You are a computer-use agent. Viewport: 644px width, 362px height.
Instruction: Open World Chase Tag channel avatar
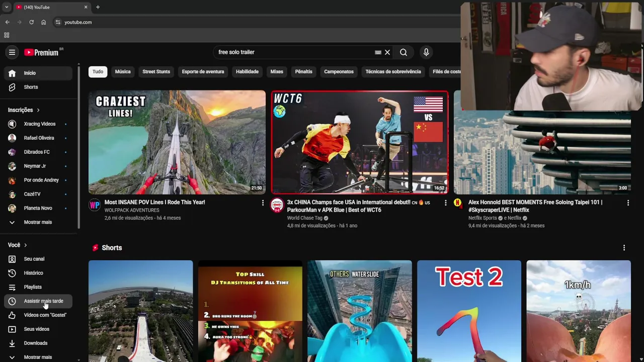[x=277, y=205]
